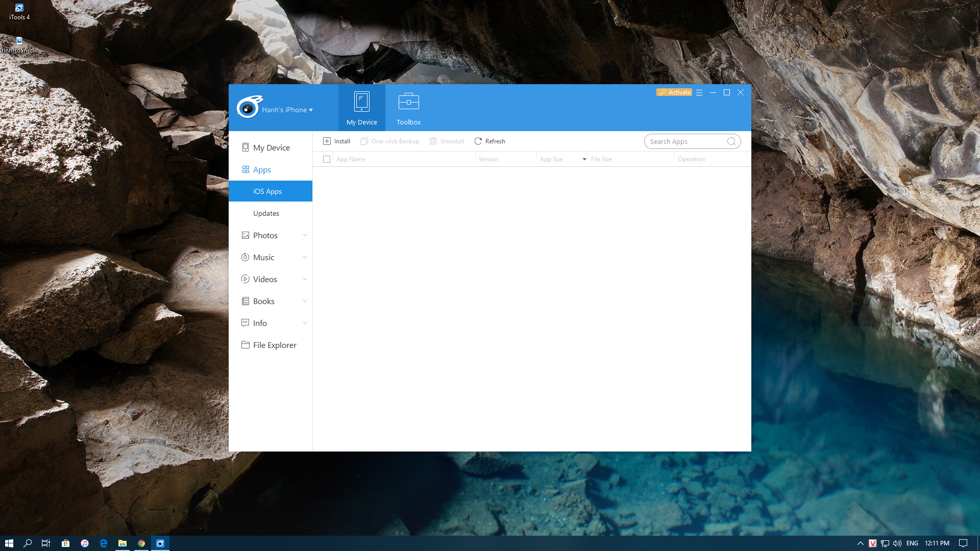Screen dimensions: 980x551
Task: Click the search magnifier icon
Action: [731, 141]
